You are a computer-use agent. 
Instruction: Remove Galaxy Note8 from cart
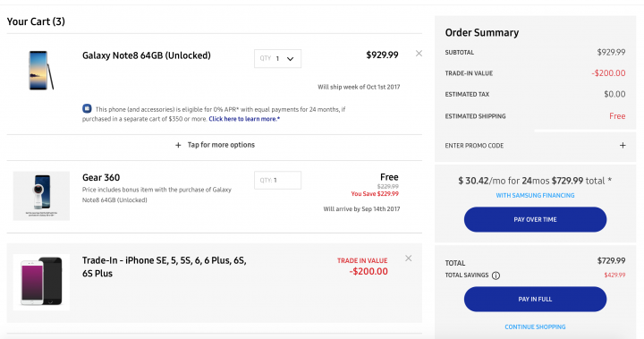[419, 54]
